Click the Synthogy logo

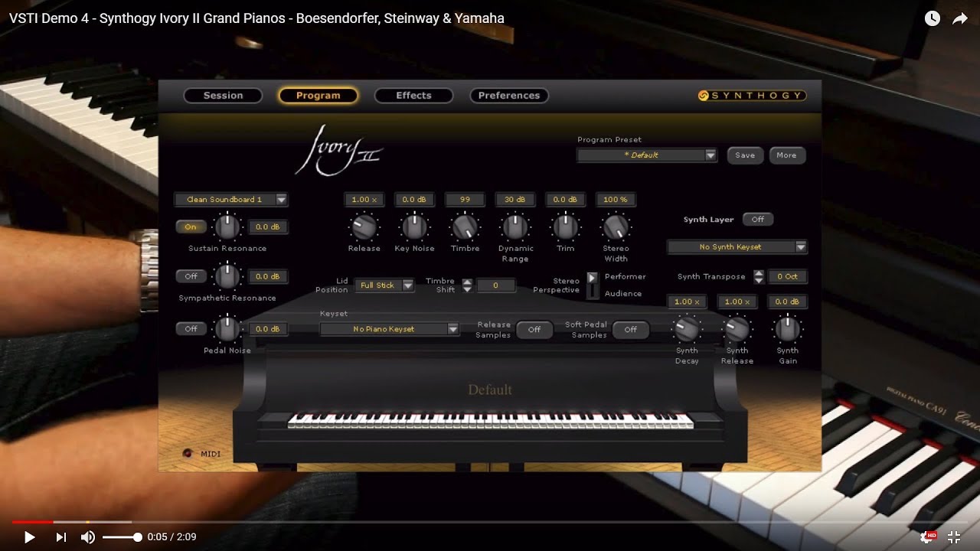[751, 96]
